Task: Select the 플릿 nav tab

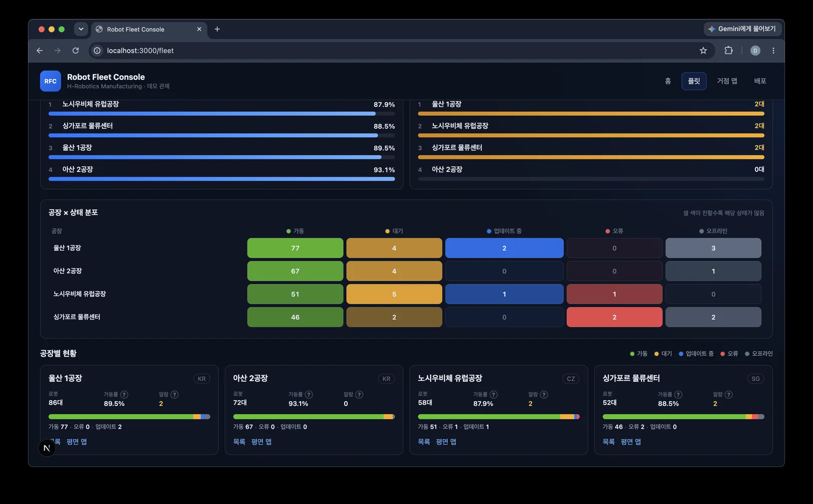Action: pyautogui.click(x=694, y=81)
